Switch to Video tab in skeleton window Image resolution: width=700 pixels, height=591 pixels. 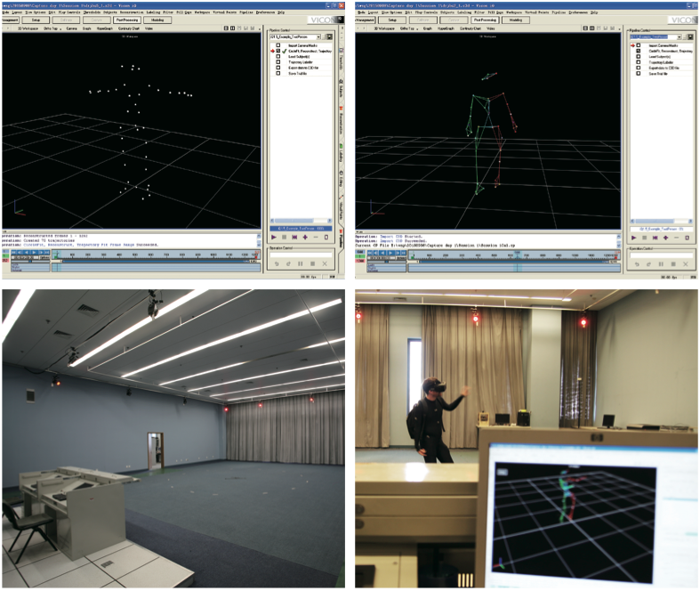click(x=491, y=28)
